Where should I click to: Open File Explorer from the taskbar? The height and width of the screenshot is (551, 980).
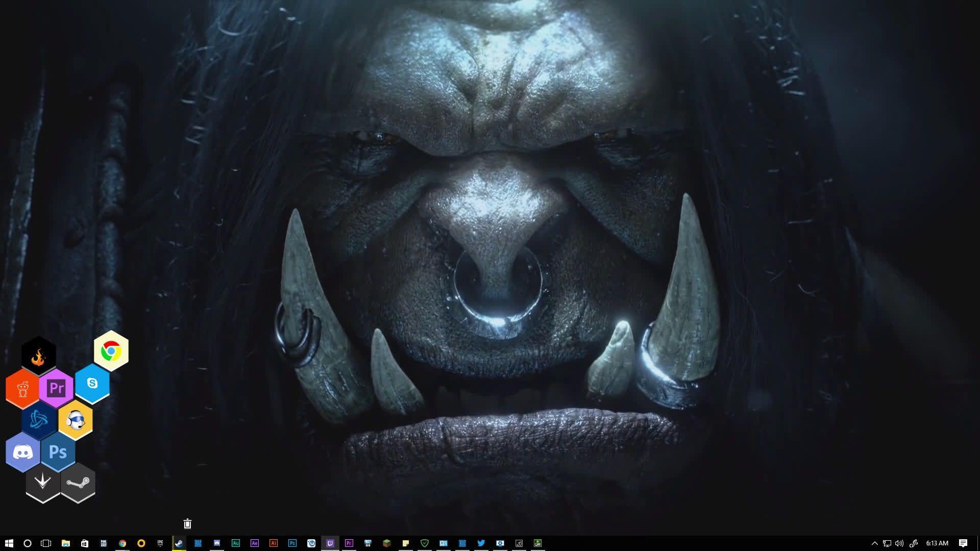coord(65,543)
